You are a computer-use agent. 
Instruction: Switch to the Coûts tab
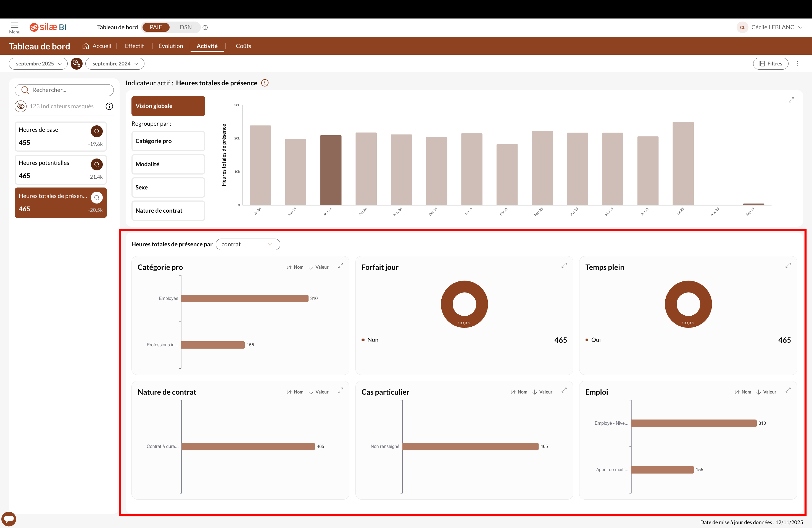pyautogui.click(x=243, y=46)
